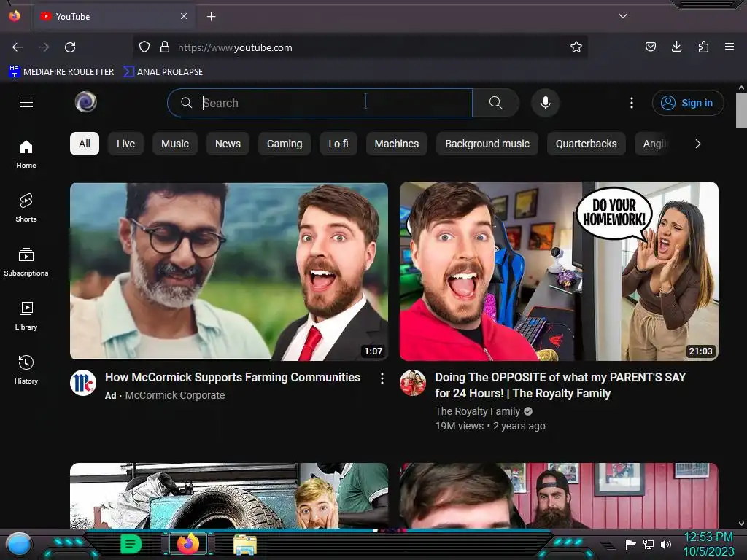747x560 pixels.
Task: Click 'McCormick Corporate' advertiser name
Action: click(175, 395)
